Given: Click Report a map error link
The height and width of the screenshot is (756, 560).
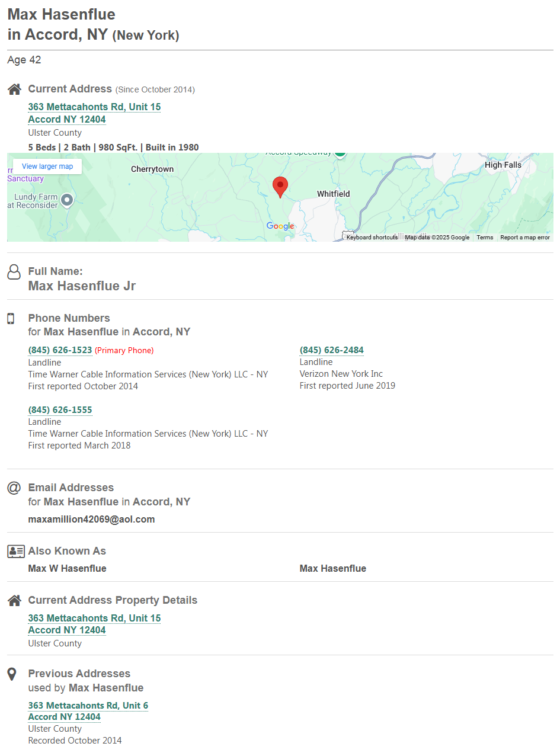Looking at the screenshot, I should pyautogui.click(x=524, y=238).
